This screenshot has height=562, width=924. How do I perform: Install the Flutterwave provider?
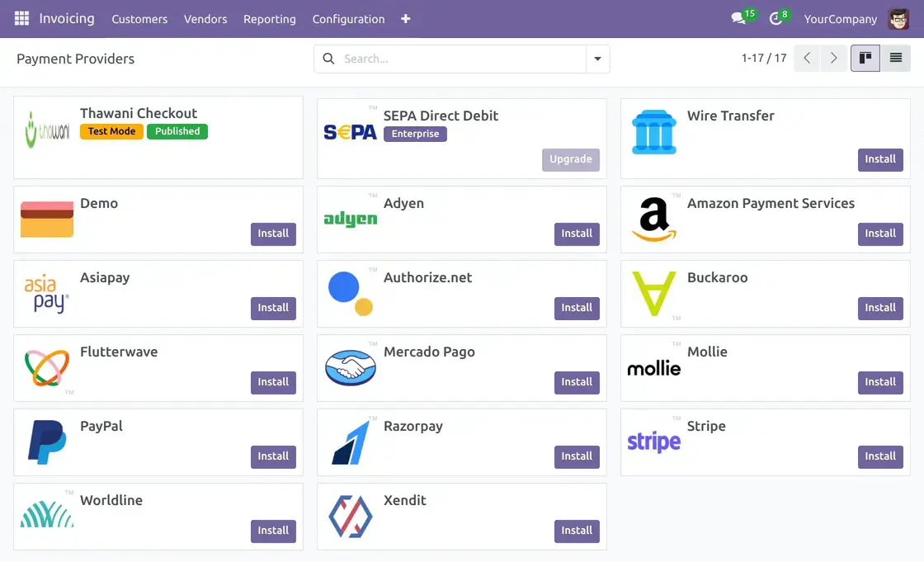click(273, 382)
